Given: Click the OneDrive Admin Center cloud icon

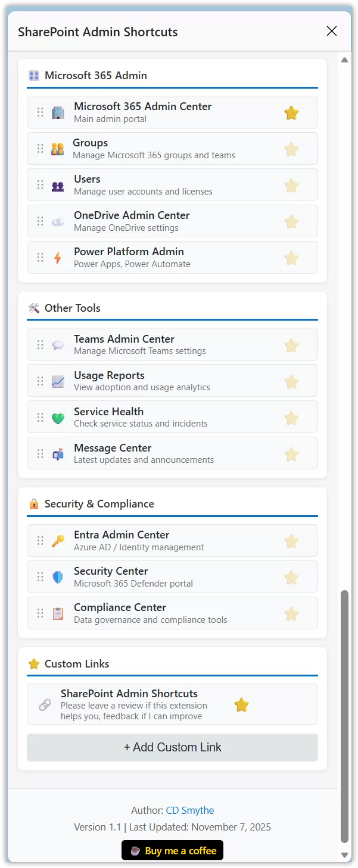Looking at the screenshot, I should tap(57, 221).
